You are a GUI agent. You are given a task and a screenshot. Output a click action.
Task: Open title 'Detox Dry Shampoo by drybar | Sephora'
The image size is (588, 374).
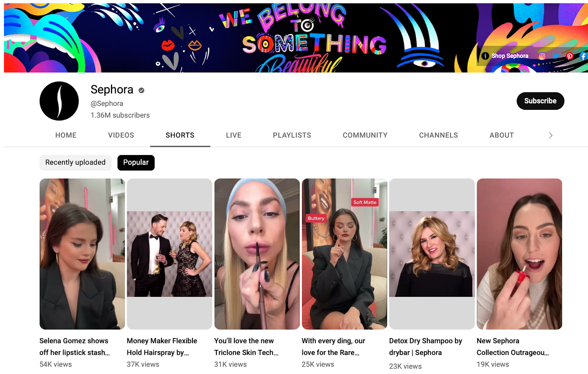pyautogui.click(x=426, y=347)
